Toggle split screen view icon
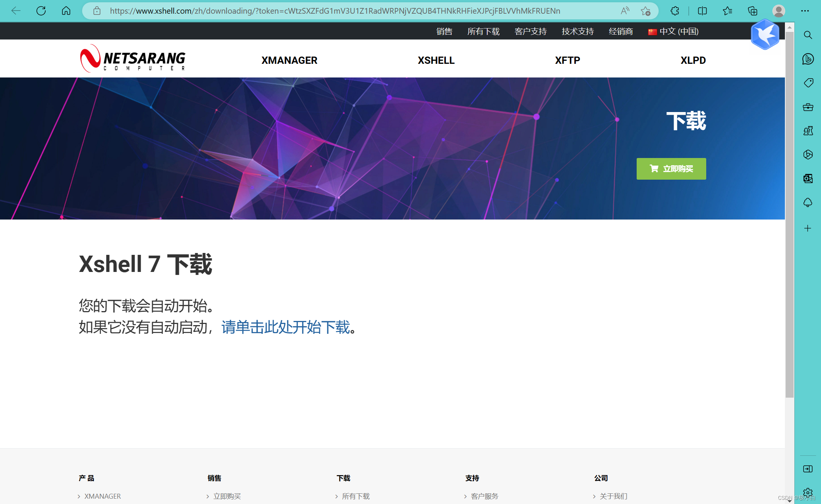This screenshot has width=821, height=504. 702,11
